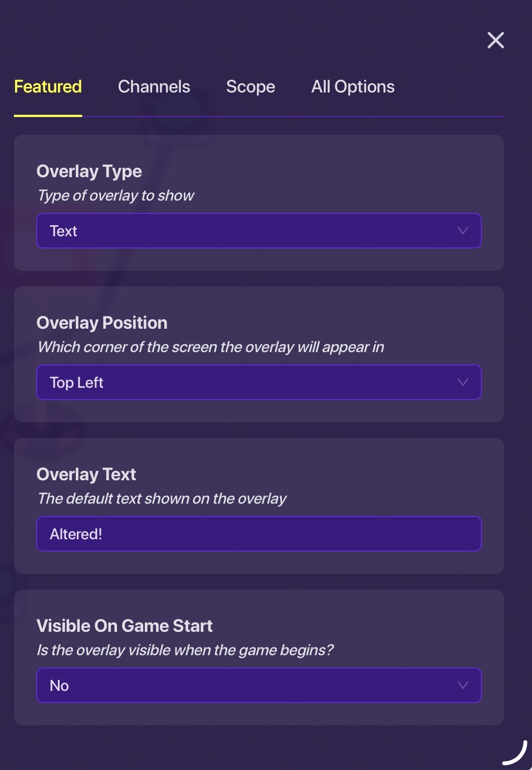Click the Overlay Text heading label
Viewport: 532px width, 770px height.
[x=86, y=474]
